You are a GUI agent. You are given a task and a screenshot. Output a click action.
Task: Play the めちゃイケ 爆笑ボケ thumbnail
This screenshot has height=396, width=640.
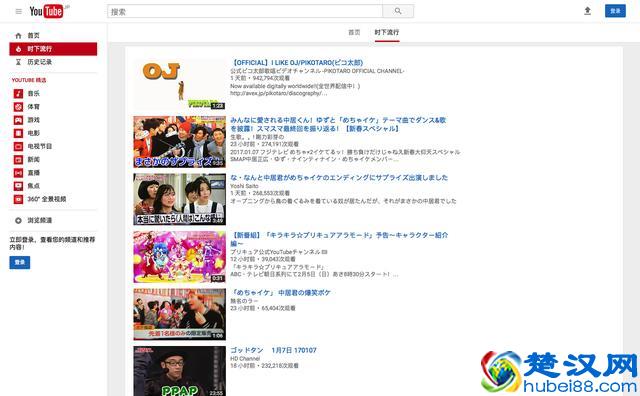click(x=180, y=314)
